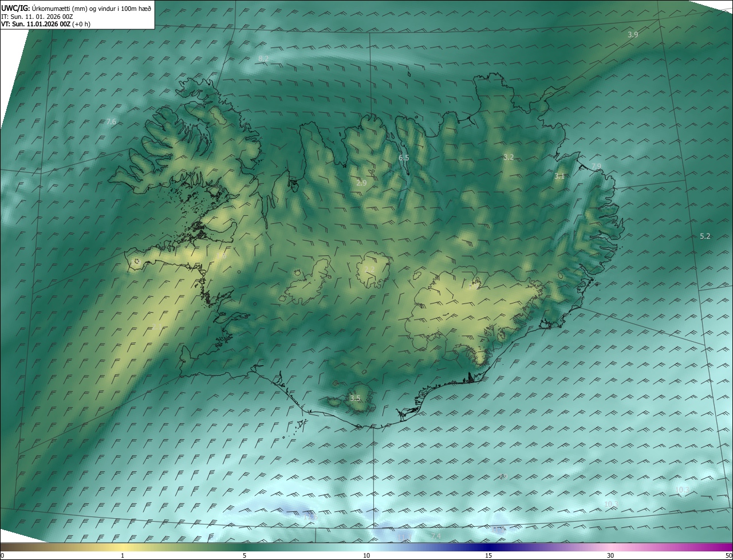The width and height of the screenshot is (733, 560).
Task: Click the 7.9 value label on the east coast
Action: click(x=596, y=167)
